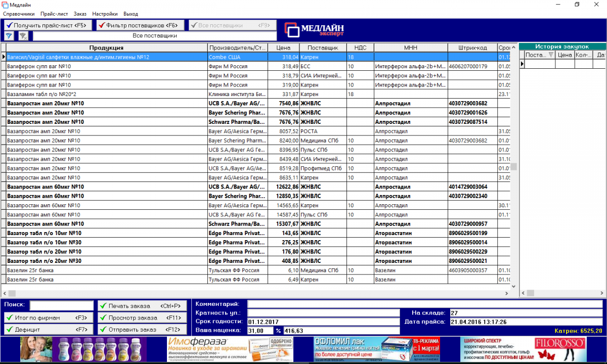Image resolution: width=607 pixels, height=364 pixels.
Task: Click the Катрен: 6525,20 total text
Action: pyautogui.click(x=578, y=331)
